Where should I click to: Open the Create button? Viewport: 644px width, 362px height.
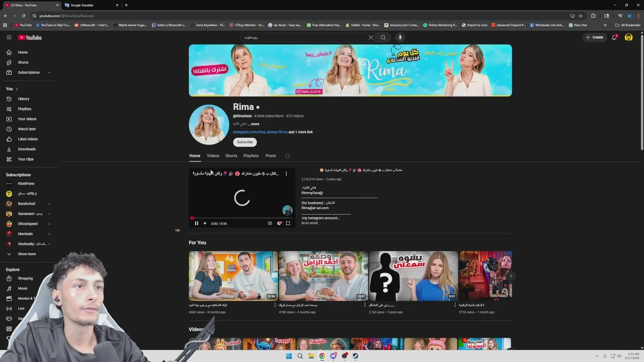(594, 37)
